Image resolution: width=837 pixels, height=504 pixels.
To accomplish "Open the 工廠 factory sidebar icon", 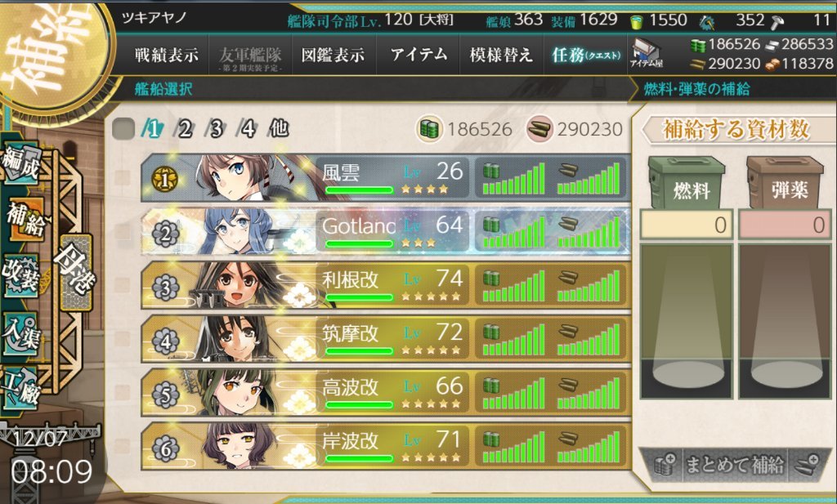I will click(x=20, y=390).
